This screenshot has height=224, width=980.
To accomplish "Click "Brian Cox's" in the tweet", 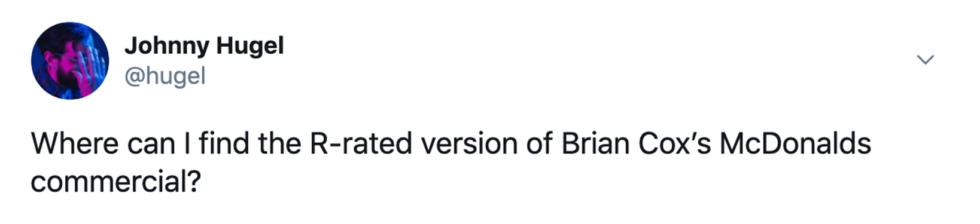I will (636, 144).
